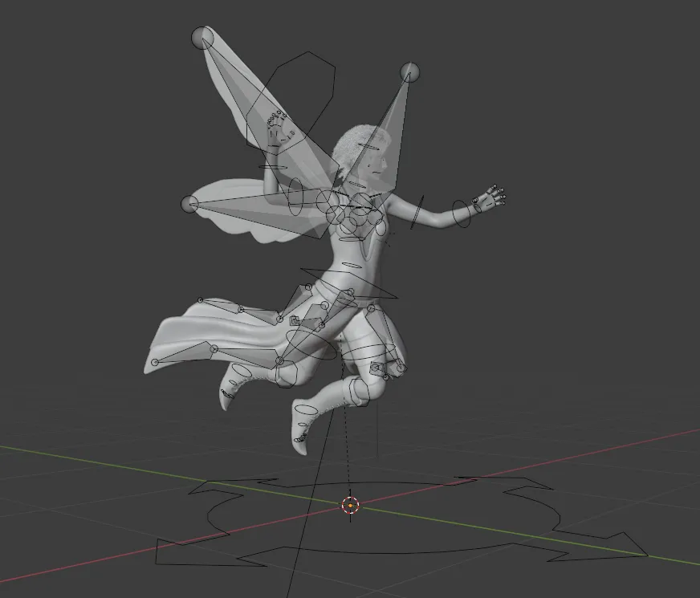
Task: Select the heptagon control around the raised hand
Action: coord(291,103)
